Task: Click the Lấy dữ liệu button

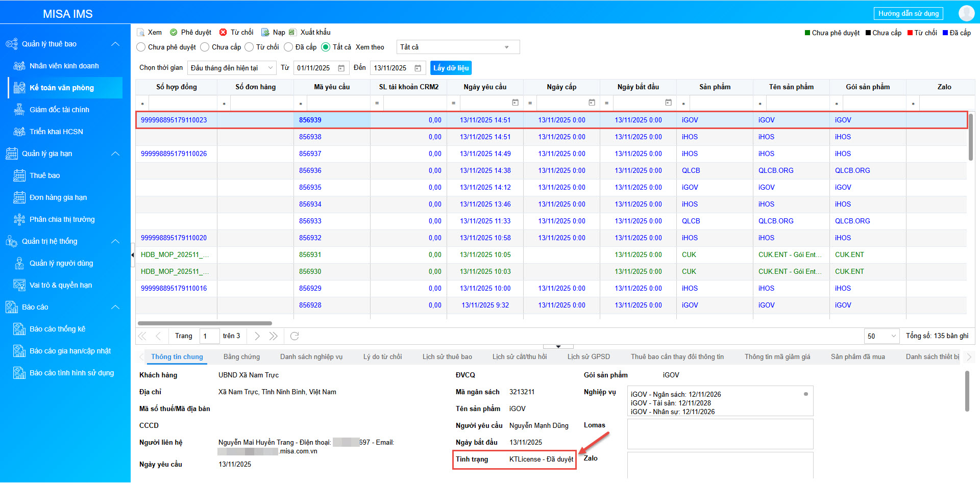Action: point(451,68)
